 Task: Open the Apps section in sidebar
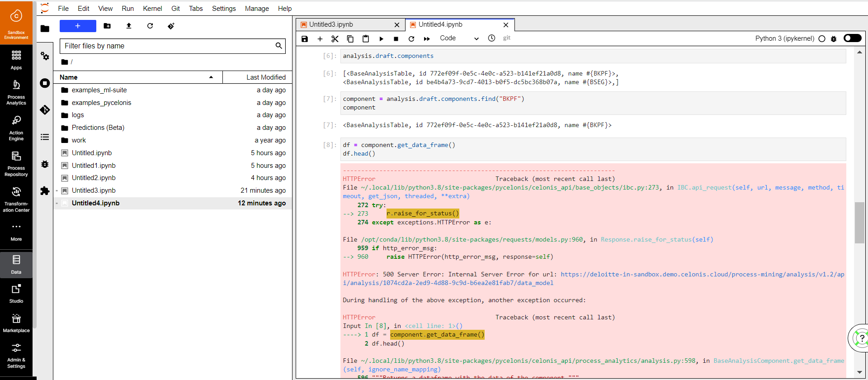pos(16,60)
